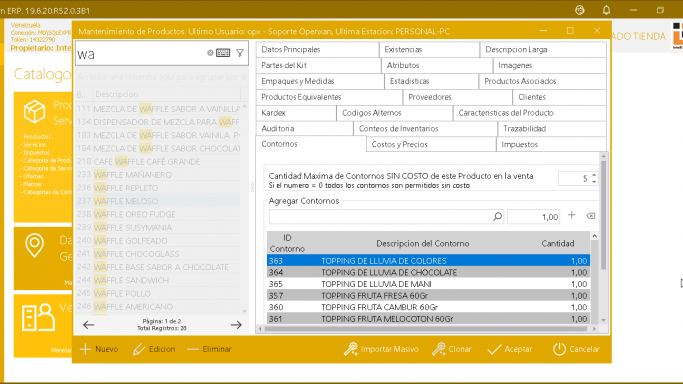Click the contorno quantity field
This screenshot has height=384, width=683.
click(534, 217)
